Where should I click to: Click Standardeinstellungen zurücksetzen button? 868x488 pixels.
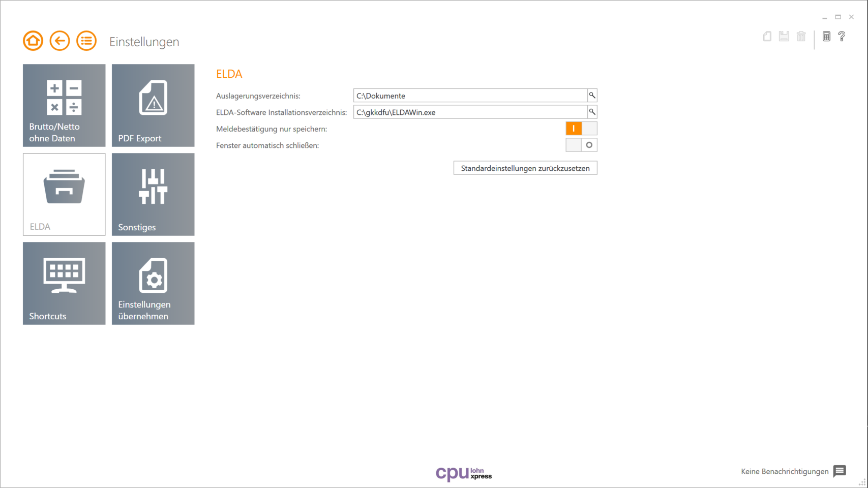click(x=525, y=168)
